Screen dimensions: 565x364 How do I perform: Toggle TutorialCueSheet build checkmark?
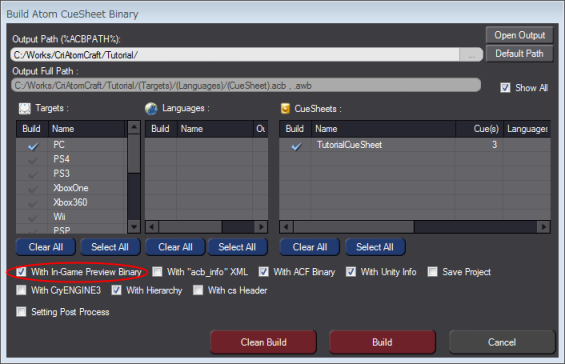(296, 146)
